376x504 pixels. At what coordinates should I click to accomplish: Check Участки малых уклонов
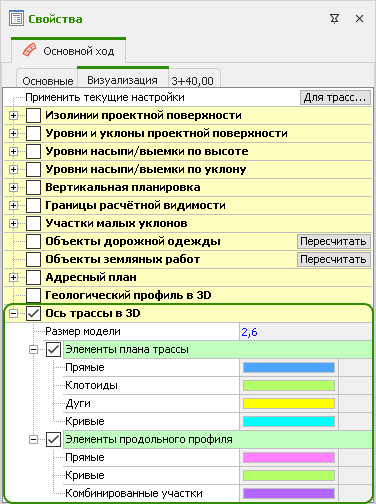point(33,224)
